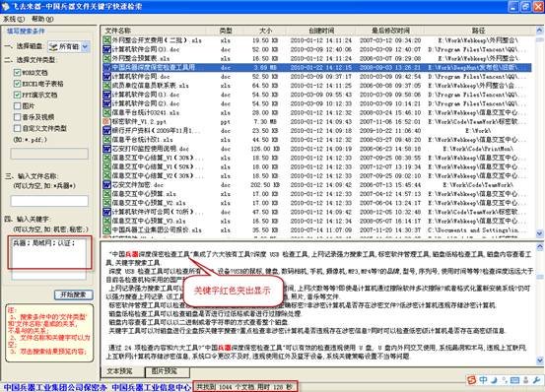Image resolution: width=545 pixels, height=392 pixels.
Task: Select the 信息交互中心预算_V2.xls file name
Action: pos(149,203)
